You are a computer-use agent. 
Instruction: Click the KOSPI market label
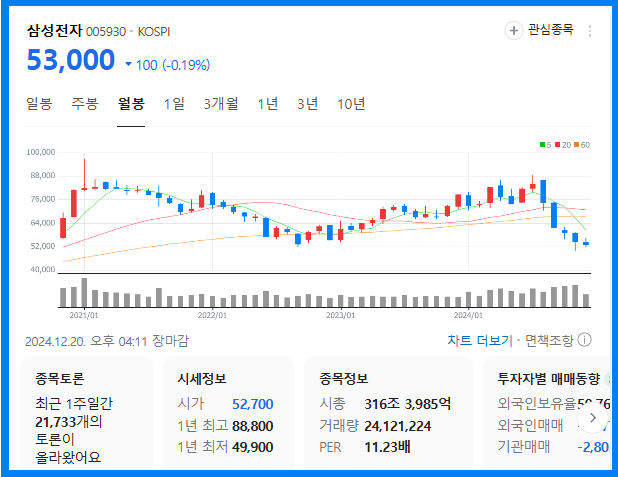coord(154,32)
